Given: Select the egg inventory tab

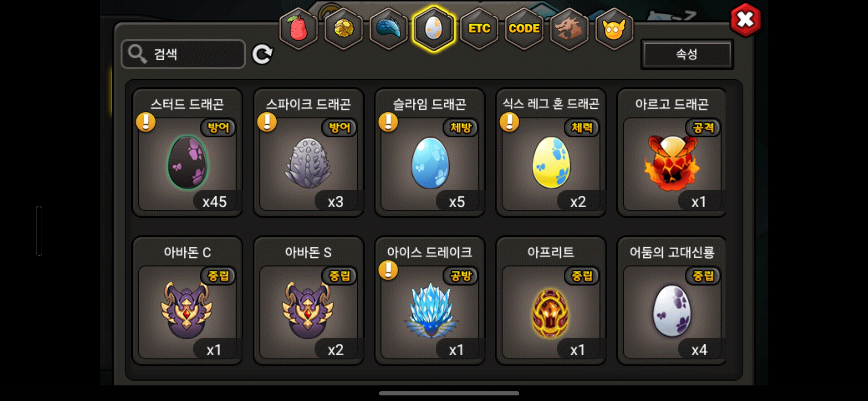Looking at the screenshot, I should click(434, 29).
